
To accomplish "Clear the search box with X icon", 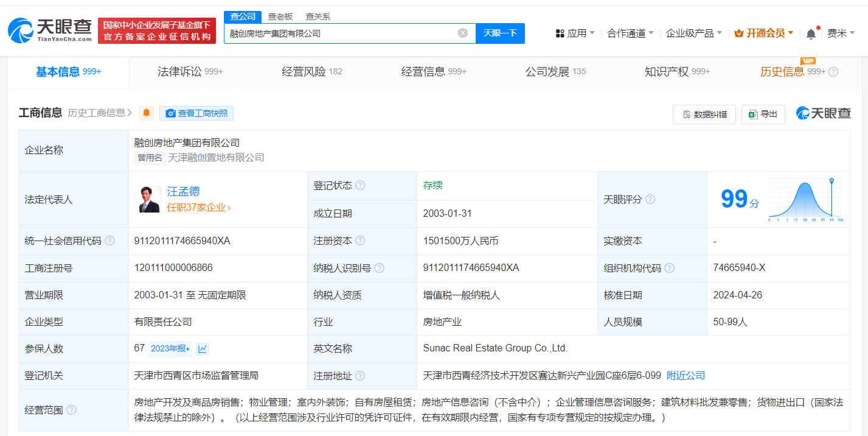I will click(x=463, y=33).
